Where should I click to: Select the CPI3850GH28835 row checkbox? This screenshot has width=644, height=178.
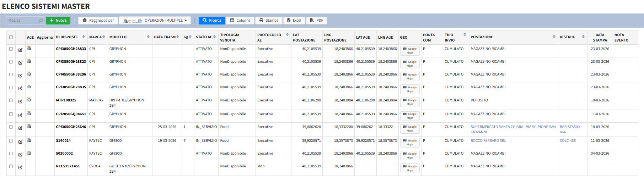pos(11,87)
